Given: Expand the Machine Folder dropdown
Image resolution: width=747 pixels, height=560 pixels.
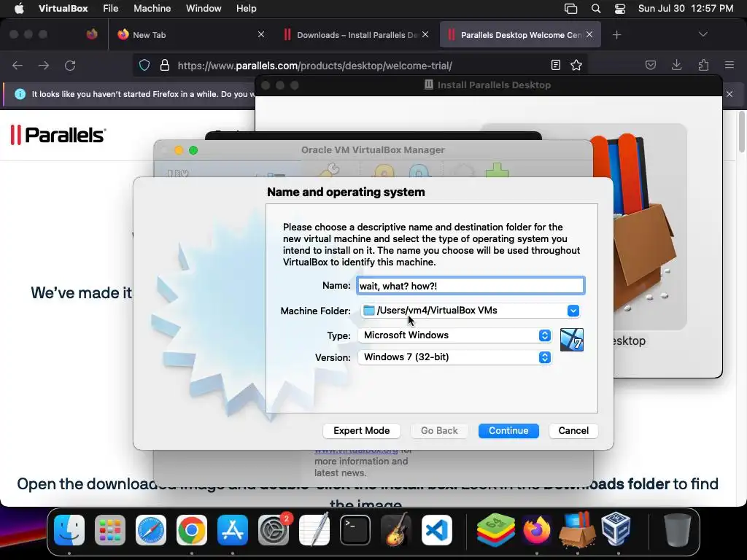Looking at the screenshot, I should (573, 311).
